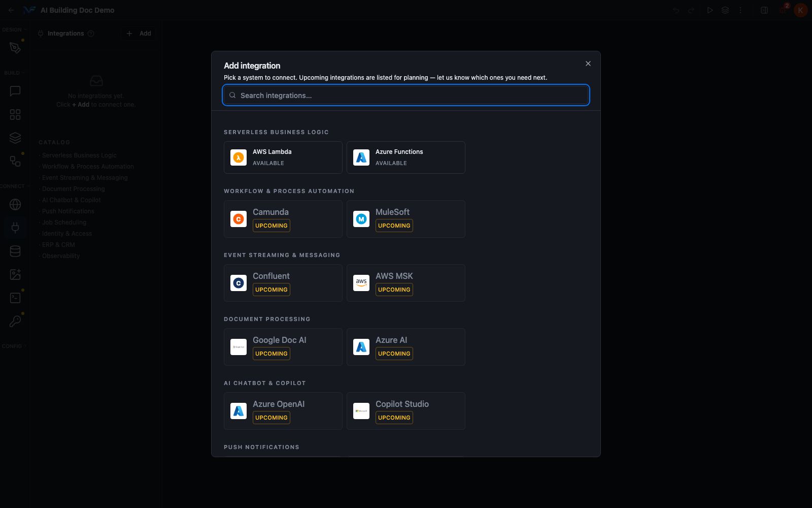Open the database icon in sidebar
812x508 pixels.
click(x=15, y=251)
